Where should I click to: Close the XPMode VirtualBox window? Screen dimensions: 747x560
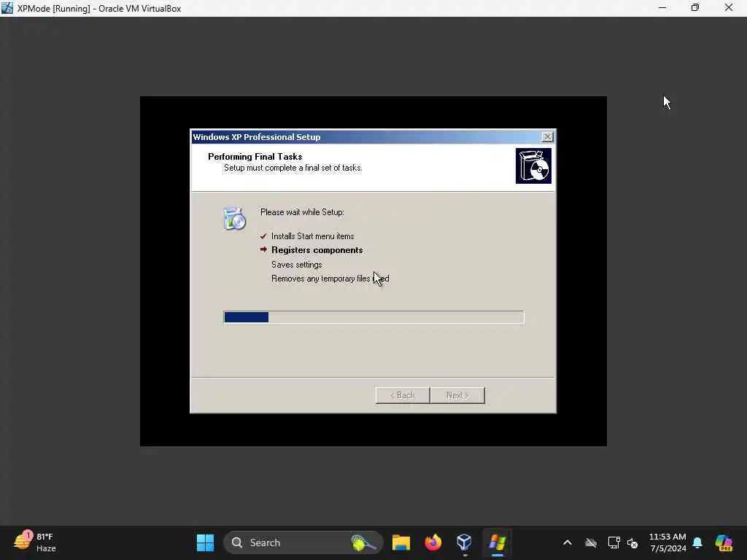point(729,8)
